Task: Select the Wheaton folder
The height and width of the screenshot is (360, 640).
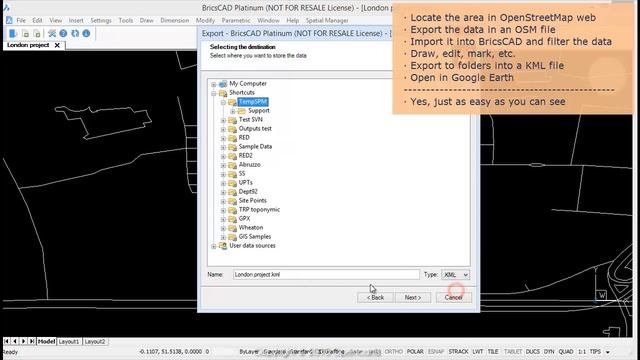Action: click(251, 227)
